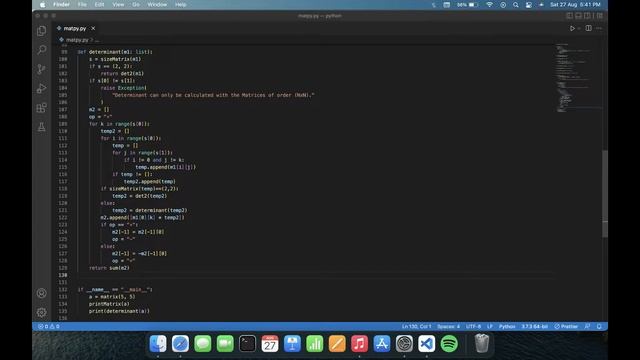
Task: Click line number 130 in gutter
Action: tap(62, 275)
